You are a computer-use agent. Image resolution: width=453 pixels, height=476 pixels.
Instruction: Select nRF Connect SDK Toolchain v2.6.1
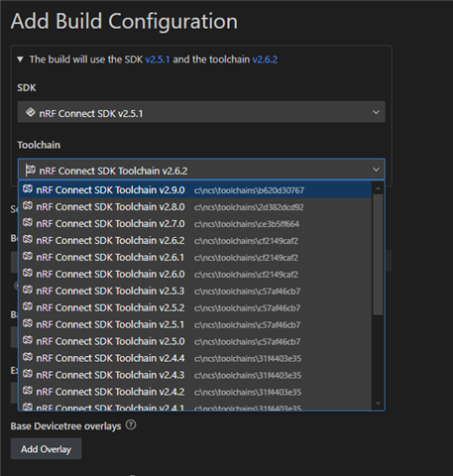coord(195,258)
